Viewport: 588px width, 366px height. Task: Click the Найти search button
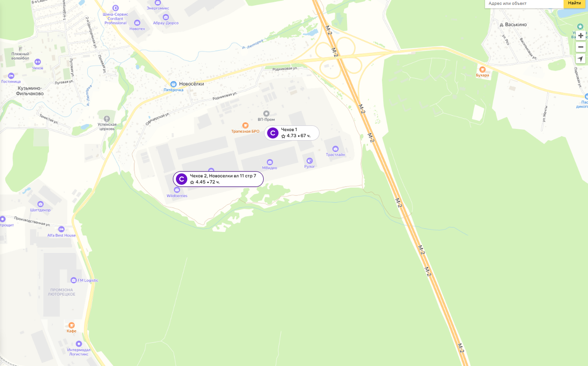574,3
